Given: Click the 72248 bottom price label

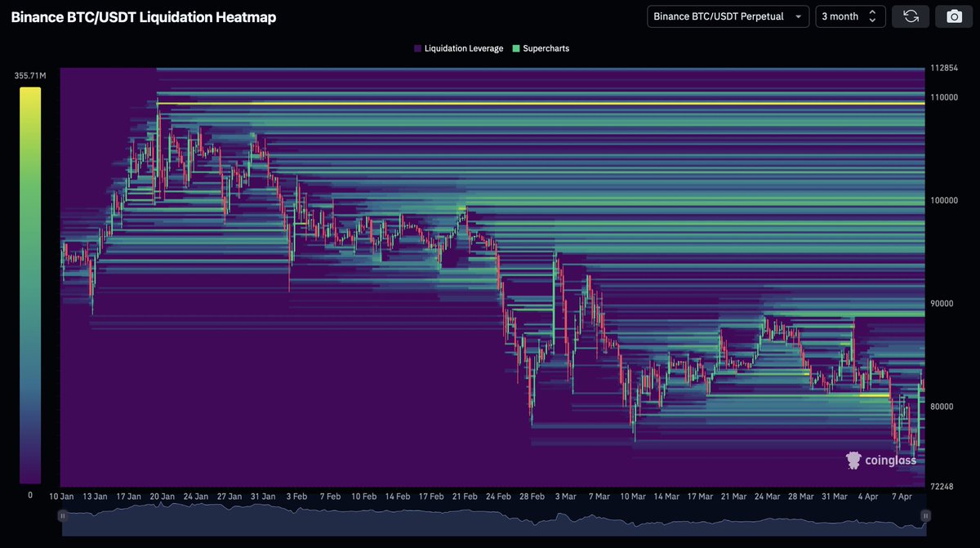Looking at the screenshot, I should [x=941, y=487].
